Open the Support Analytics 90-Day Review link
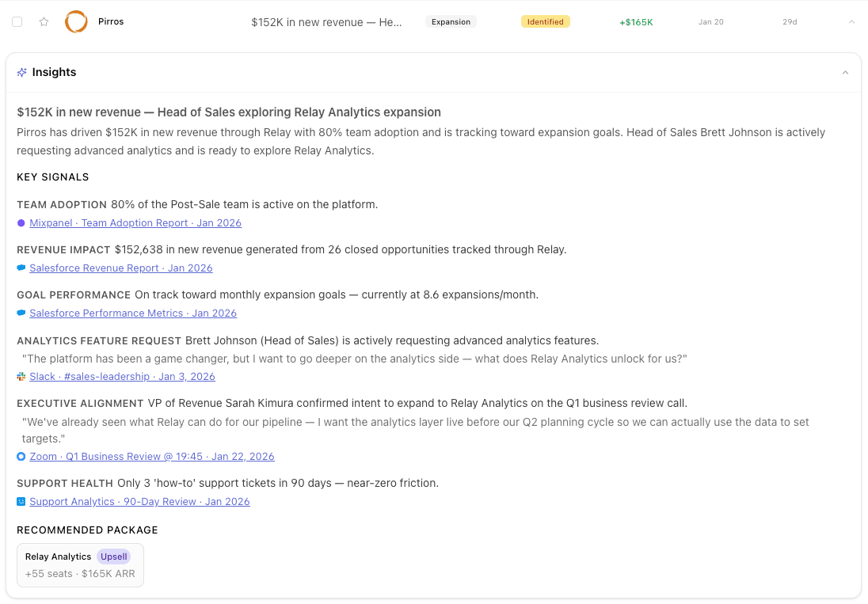Image resolution: width=868 pixels, height=604 pixels. (139, 501)
